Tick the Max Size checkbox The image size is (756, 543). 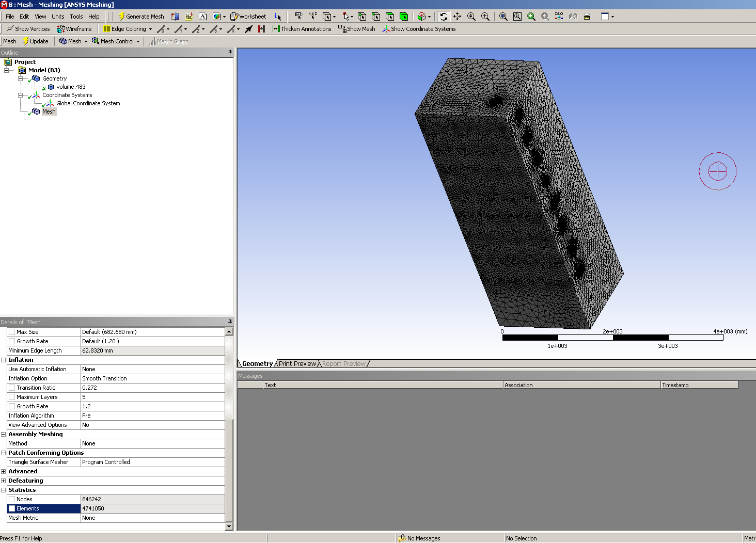pyautogui.click(x=12, y=332)
